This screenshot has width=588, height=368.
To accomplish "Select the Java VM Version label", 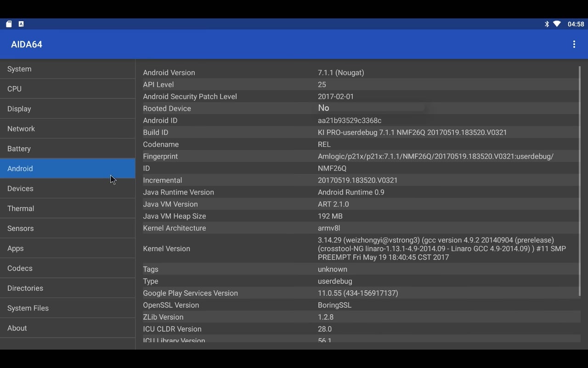I will 170,204.
